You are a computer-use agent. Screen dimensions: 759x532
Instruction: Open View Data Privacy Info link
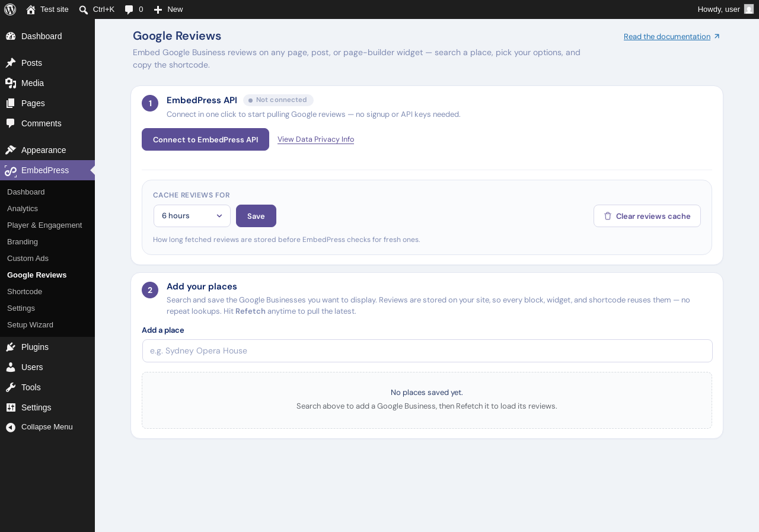pyautogui.click(x=315, y=139)
